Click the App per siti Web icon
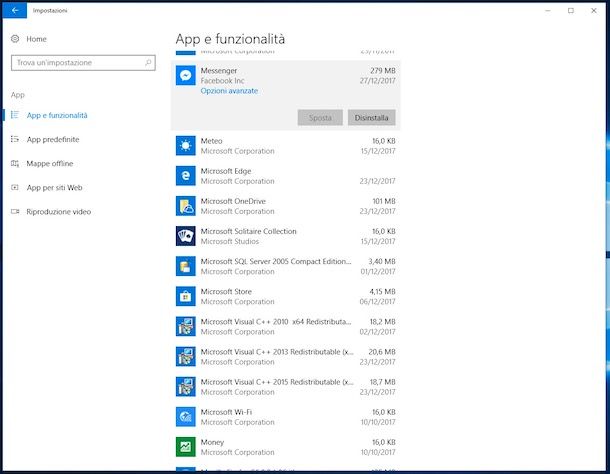 coord(15,187)
